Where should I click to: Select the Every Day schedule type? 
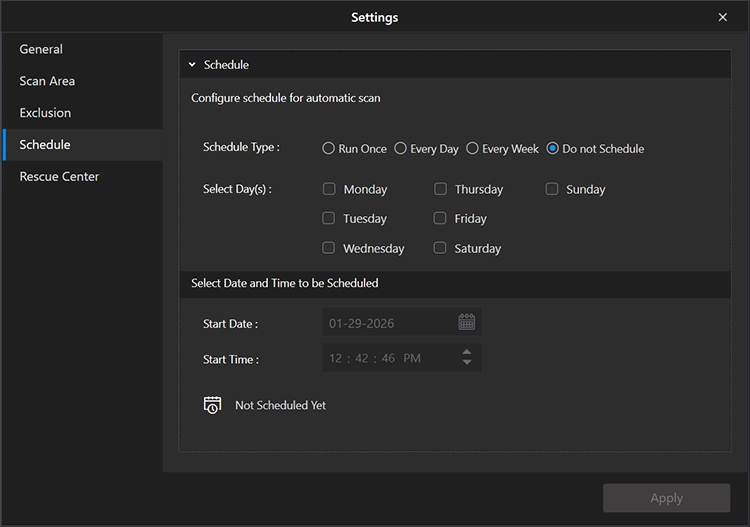tap(400, 148)
